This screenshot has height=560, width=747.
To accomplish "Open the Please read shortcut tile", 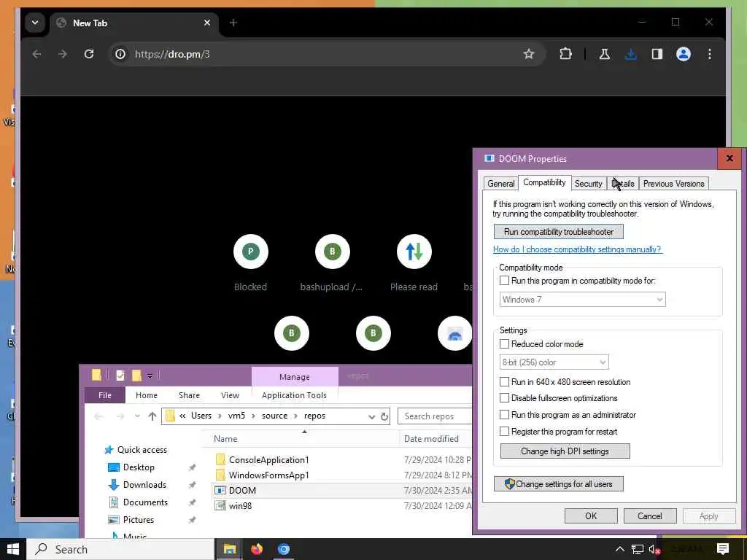I will coord(414,262).
